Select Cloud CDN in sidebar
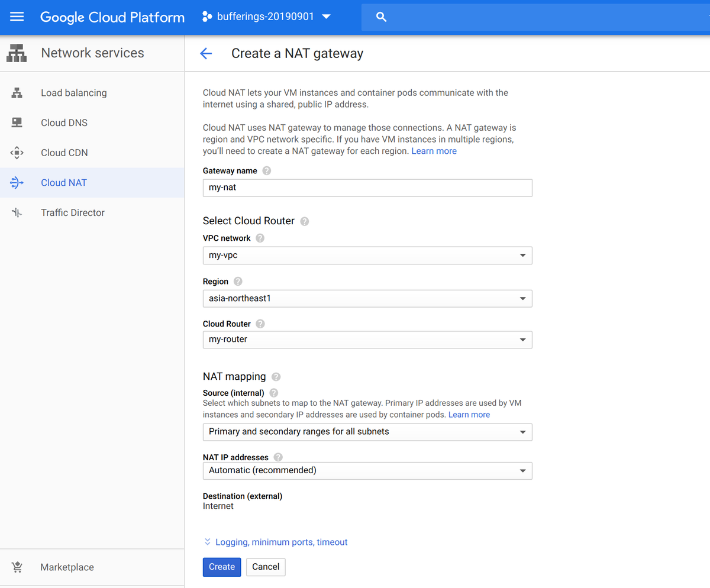 coord(92,153)
